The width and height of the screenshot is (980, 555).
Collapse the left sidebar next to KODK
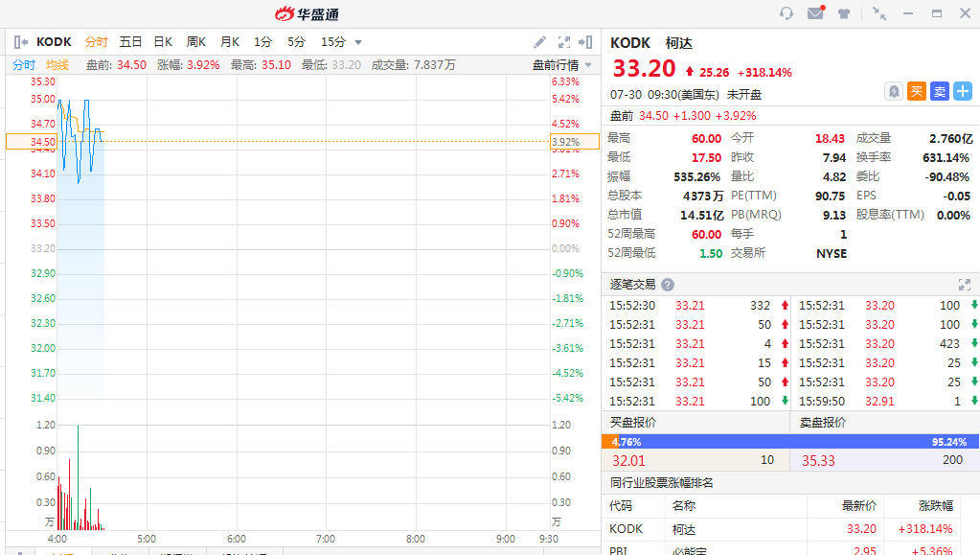coord(21,42)
